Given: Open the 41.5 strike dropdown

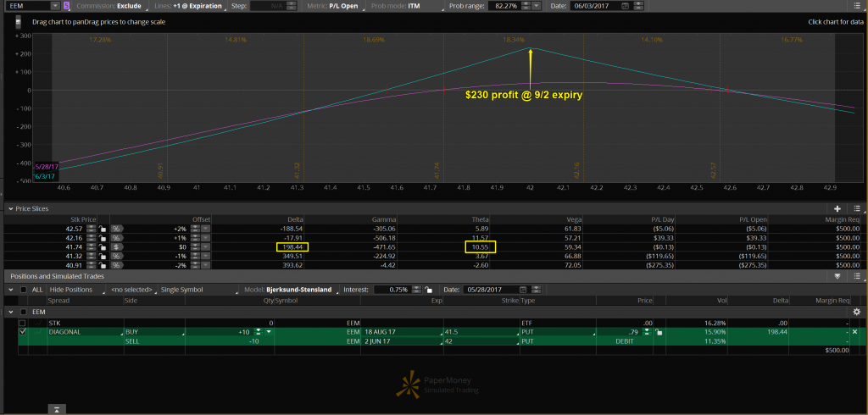Looking at the screenshot, I should pyautogui.click(x=481, y=332).
